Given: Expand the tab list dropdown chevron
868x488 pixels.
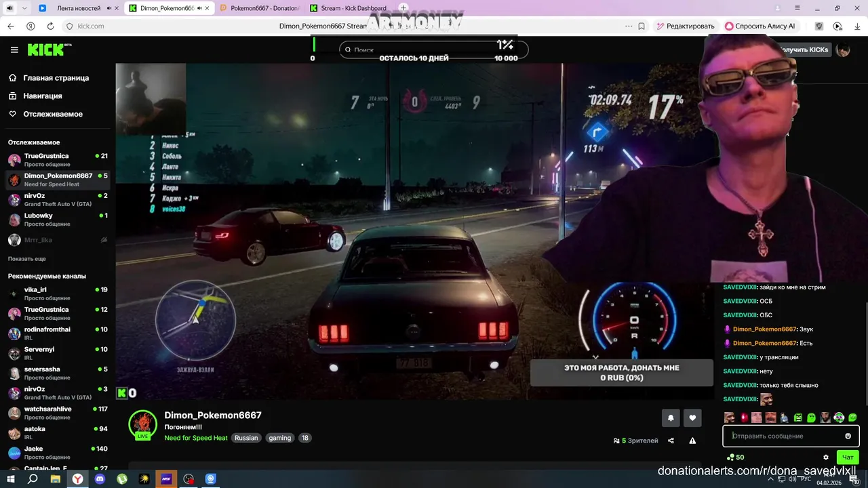Looking at the screenshot, I should pyautogui.click(x=24, y=8).
